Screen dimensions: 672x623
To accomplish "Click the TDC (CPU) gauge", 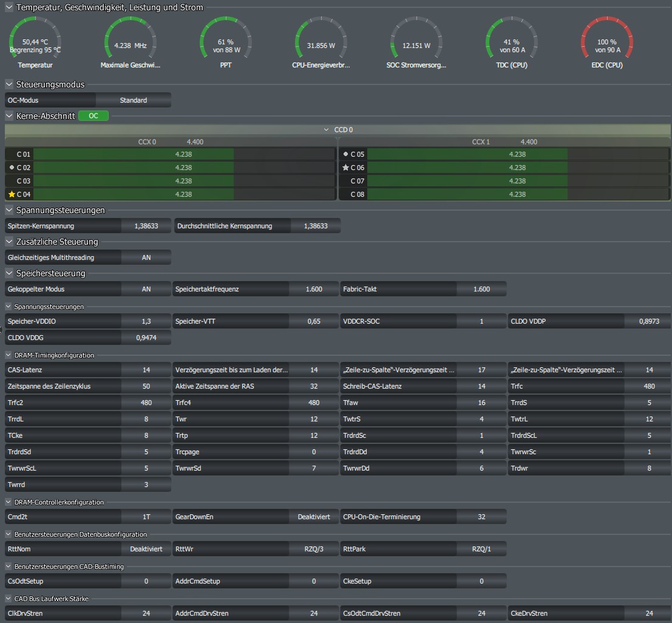I will [x=512, y=43].
